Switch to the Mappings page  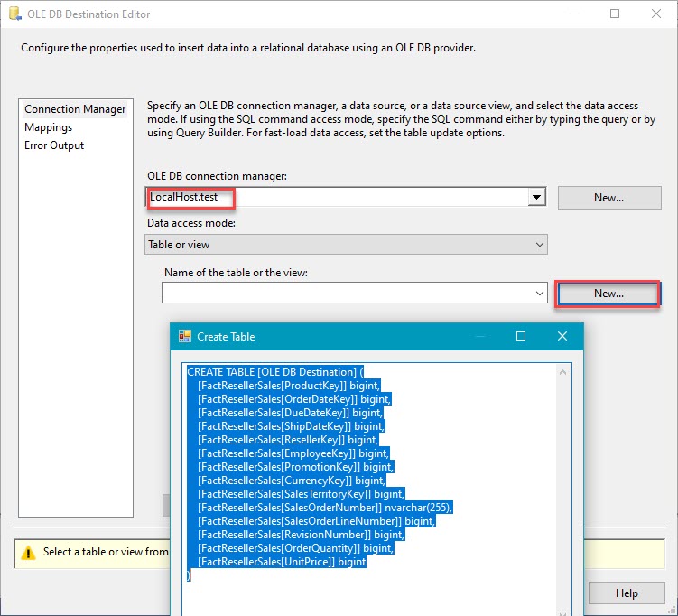pyautogui.click(x=49, y=127)
